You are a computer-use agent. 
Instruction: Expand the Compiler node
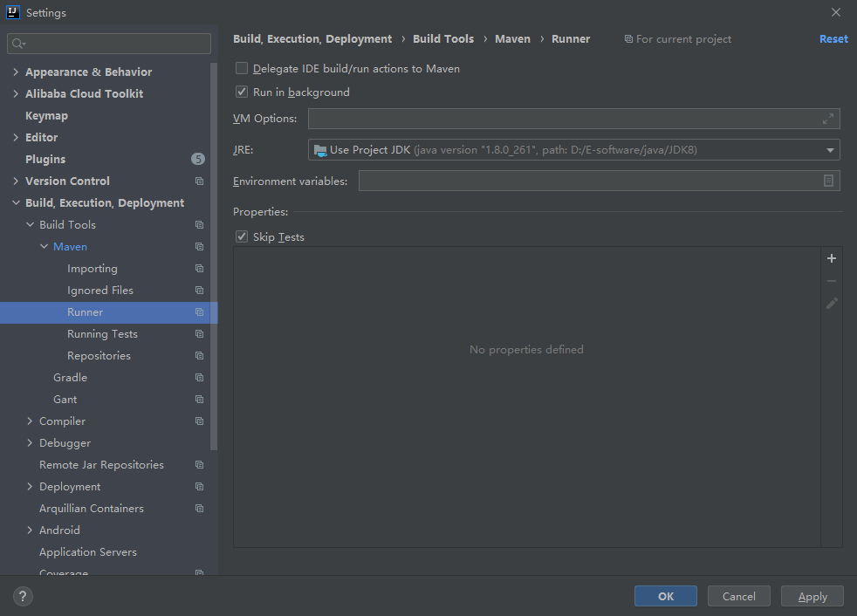30,421
